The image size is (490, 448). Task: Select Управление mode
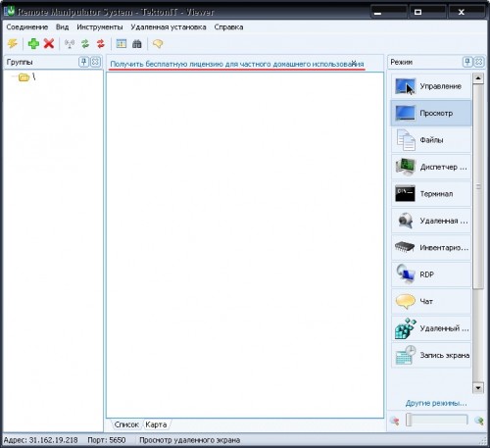click(431, 86)
